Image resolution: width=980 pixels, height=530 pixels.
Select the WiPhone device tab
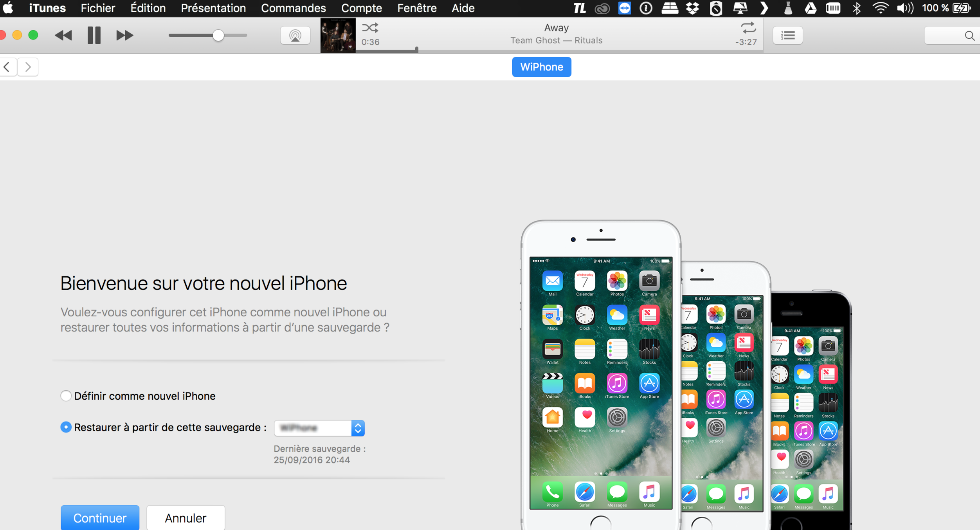[x=541, y=67]
